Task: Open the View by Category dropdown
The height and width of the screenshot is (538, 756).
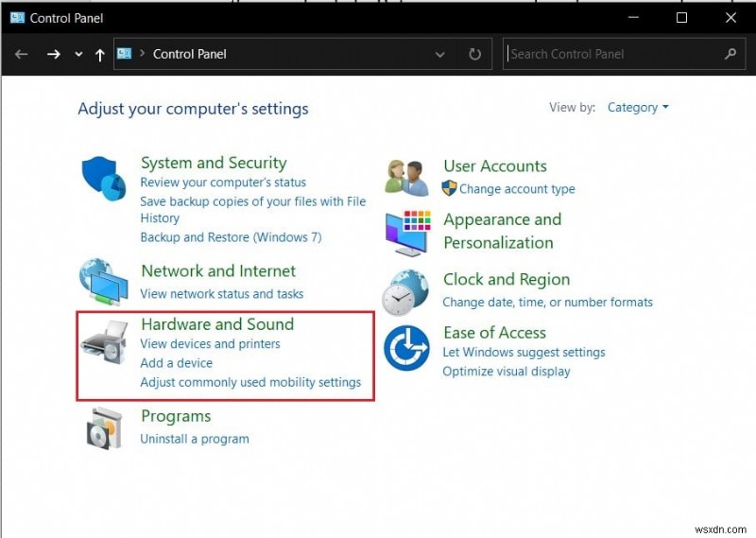Action: [x=638, y=108]
